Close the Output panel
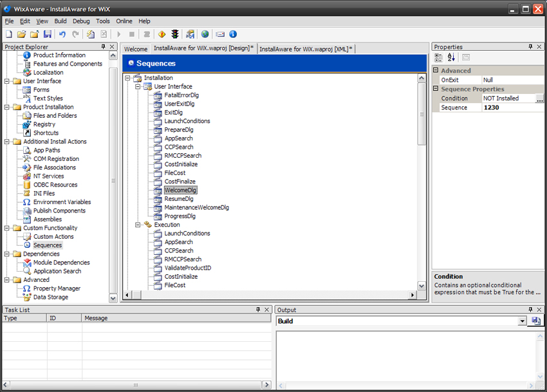This screenshot has height=392, width=547. click(x=539, y=310)
